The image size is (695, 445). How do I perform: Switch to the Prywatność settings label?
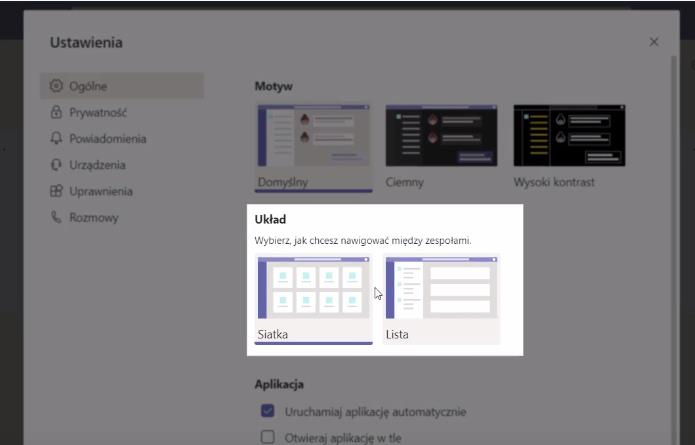(x=98, y=113)
